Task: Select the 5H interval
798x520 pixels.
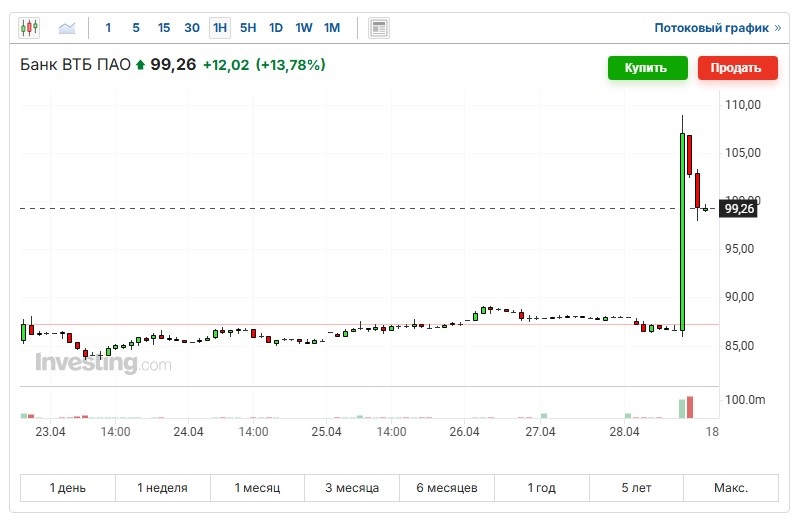Action: [248, 28]
